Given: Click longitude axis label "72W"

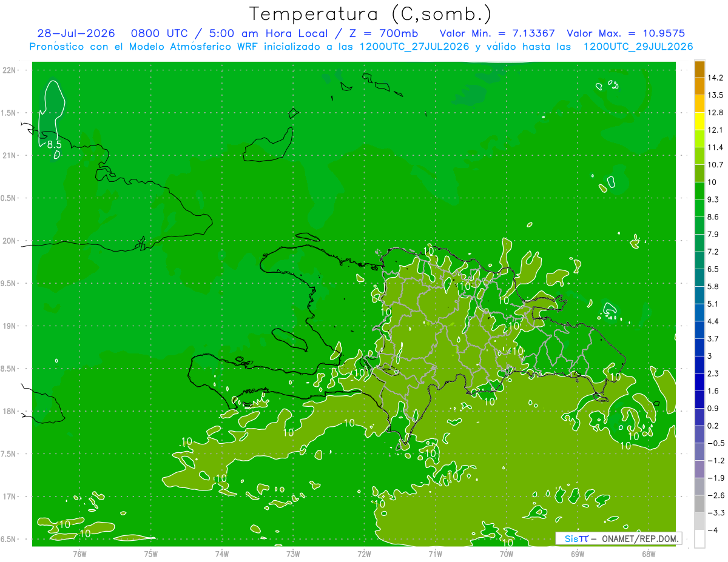Looking at the screenshot, I should [364, 554].
